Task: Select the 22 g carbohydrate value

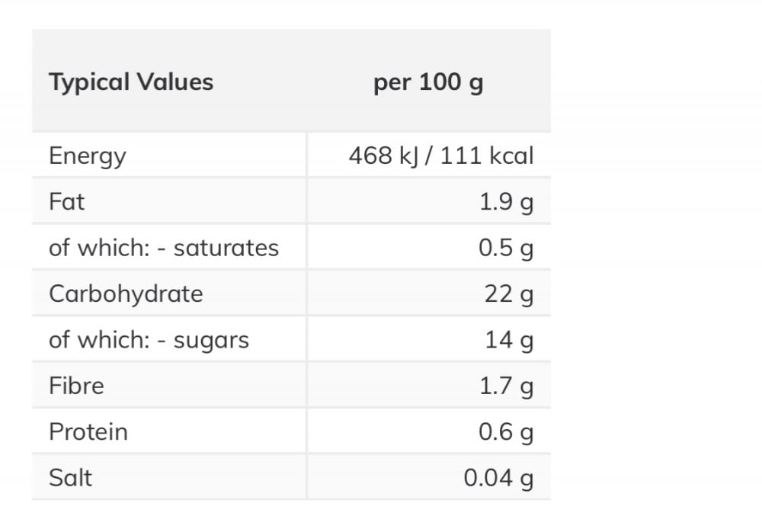Action: click(509, 295)
